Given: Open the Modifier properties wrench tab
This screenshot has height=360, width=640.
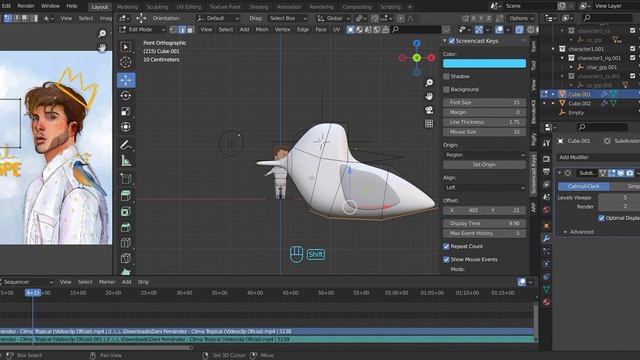Looking at the screenshot, I should (x=547, y=238).
